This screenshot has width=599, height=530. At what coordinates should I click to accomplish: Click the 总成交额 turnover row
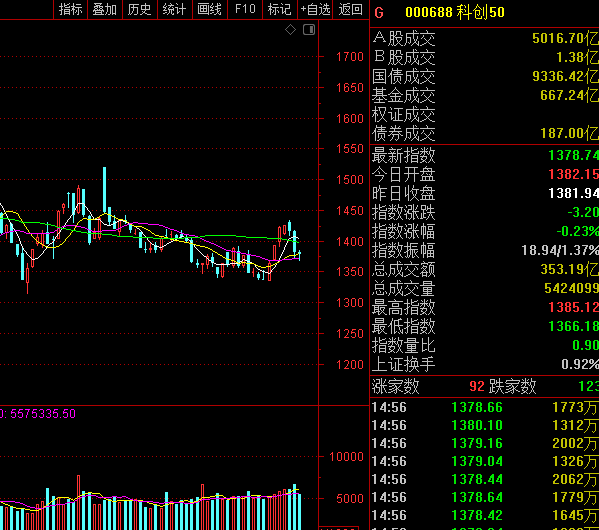click(x=484, y=269)
